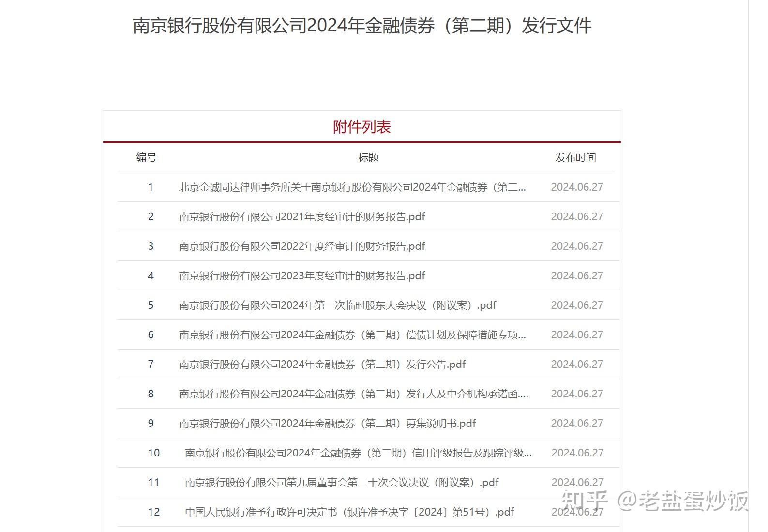Open the 金融债券（第二期）发行公告.pdf file
768x532 pixels.
pos(322,365)
